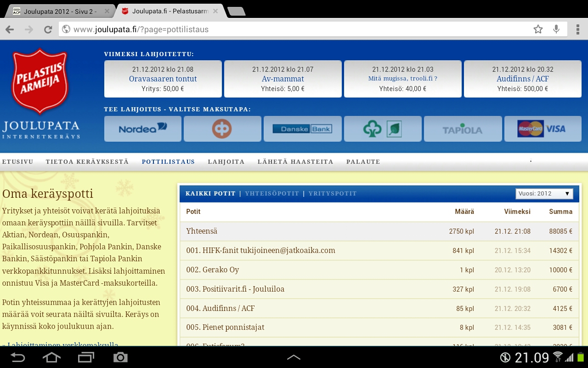This screenshot has width=588, height=368.
Task: Tap the browser back arrow
Action: (x=10, y=29)
